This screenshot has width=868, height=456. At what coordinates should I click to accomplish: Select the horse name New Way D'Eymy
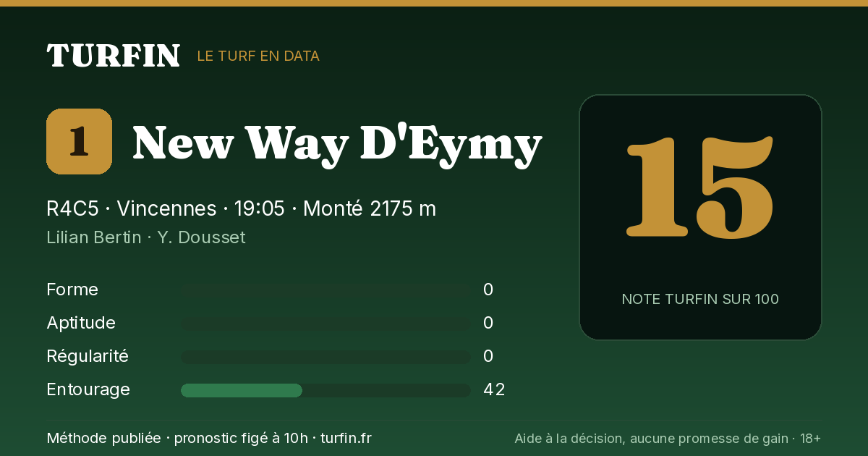[x=337, y=144]
